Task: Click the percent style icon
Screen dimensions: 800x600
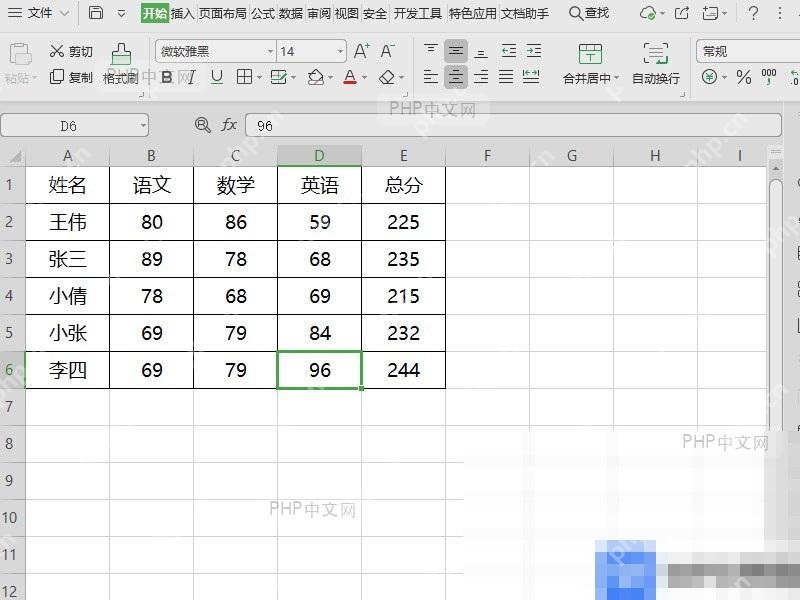Action: (744, 77)
